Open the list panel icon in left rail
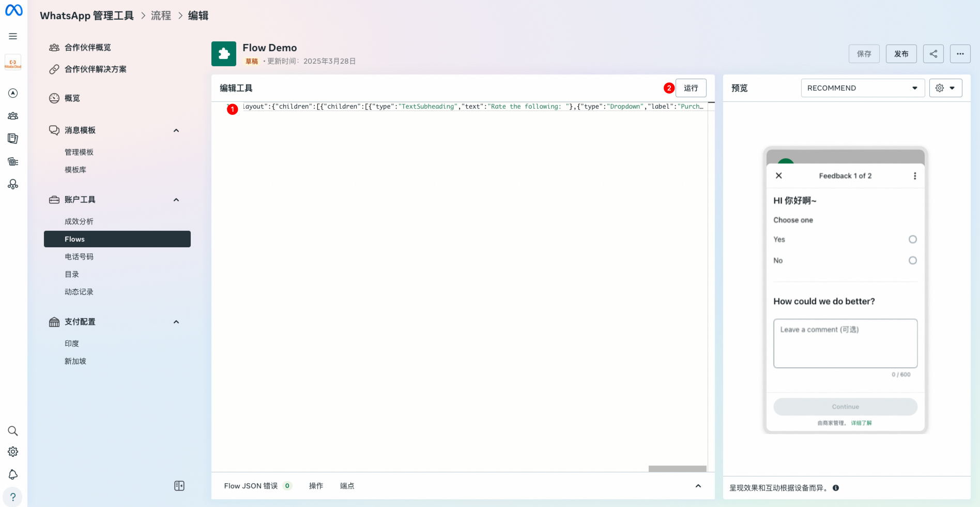The image size is (980, 507). click(13, 161)
